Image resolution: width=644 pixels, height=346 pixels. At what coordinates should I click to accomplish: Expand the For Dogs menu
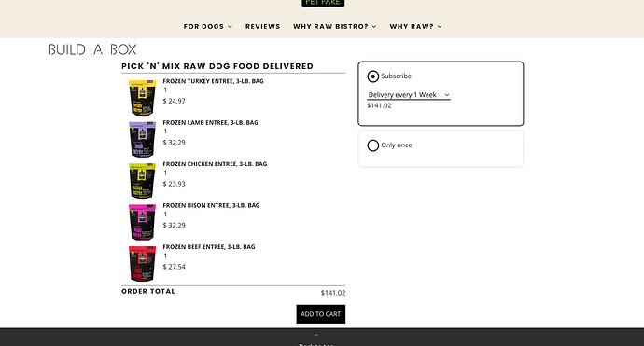208,26
